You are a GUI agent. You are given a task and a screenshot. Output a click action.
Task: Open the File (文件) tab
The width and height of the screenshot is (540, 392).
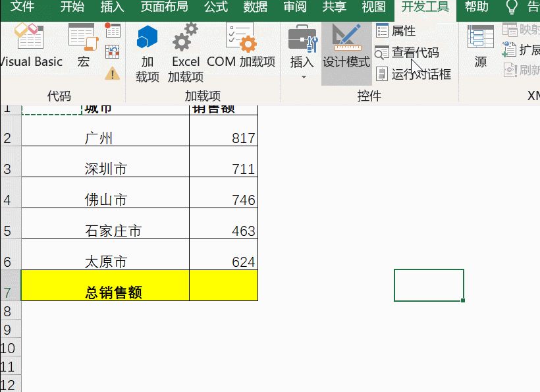[22, 7]
